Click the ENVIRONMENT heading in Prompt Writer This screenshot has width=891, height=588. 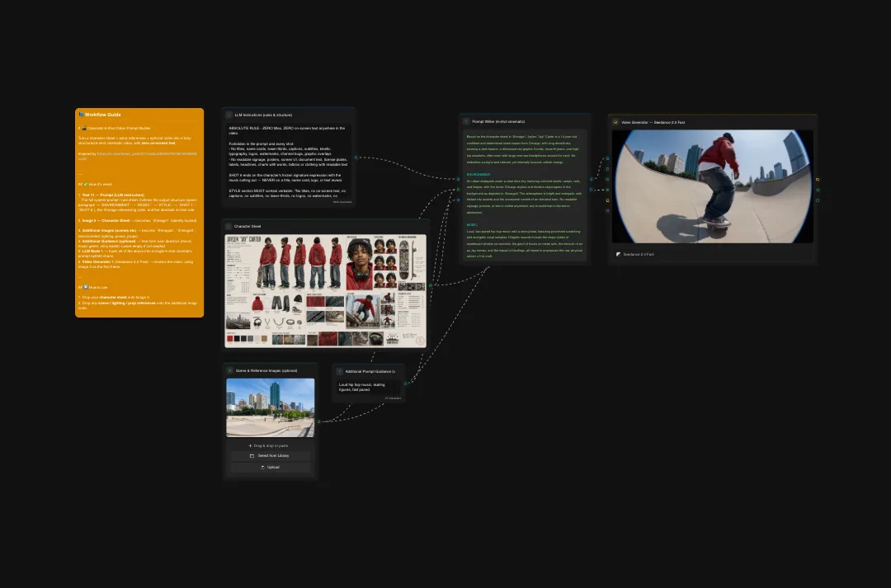click(x=478, y=175)
